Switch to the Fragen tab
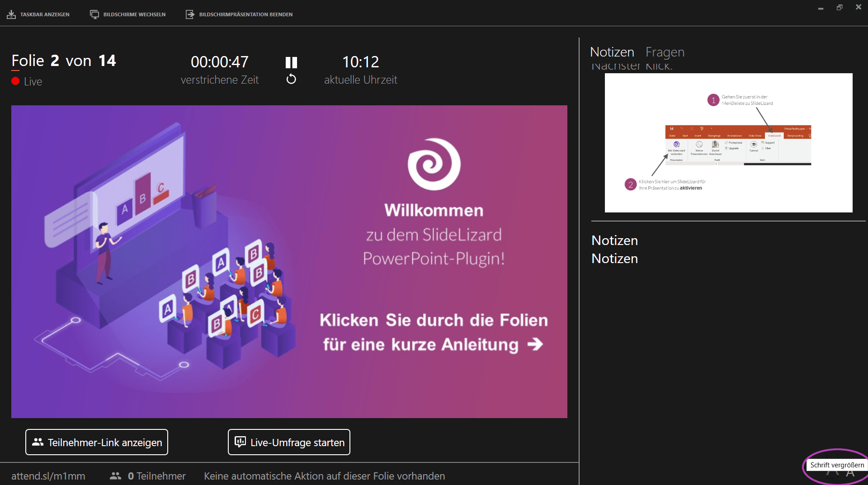868x485 pixels. (x=665, y=52)
